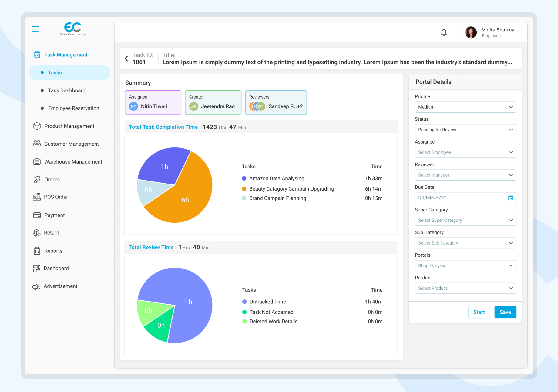
Task: Click the JR creator avatar
Action: (193, 106)
